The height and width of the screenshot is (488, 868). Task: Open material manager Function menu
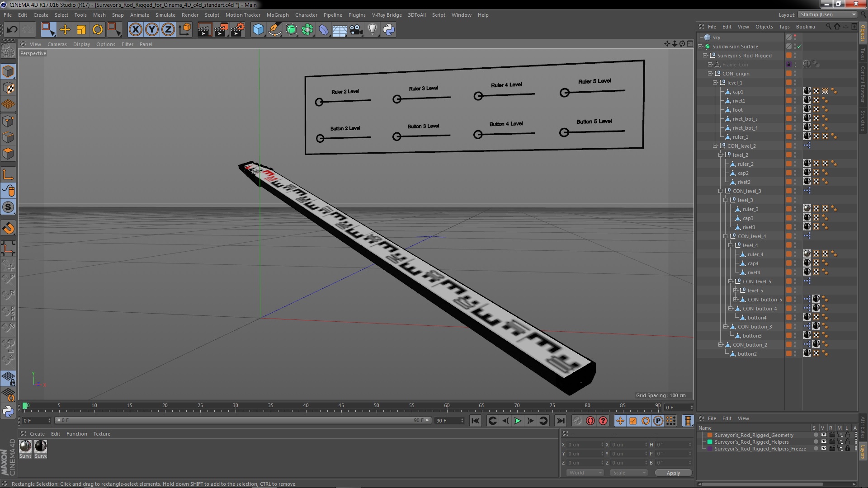pos(76,434)
